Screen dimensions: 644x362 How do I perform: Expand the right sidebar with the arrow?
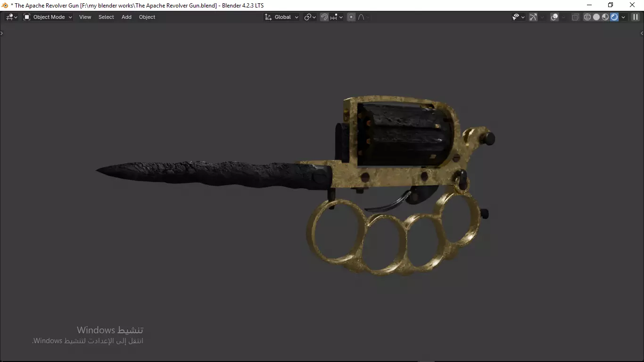click(x=642, y=33)
